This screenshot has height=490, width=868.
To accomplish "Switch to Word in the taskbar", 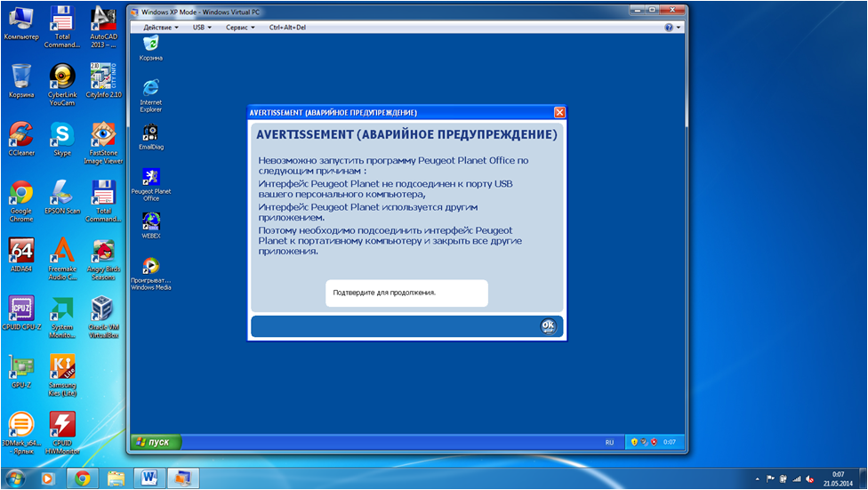I will pyautogui.click(x=149, y=478).
